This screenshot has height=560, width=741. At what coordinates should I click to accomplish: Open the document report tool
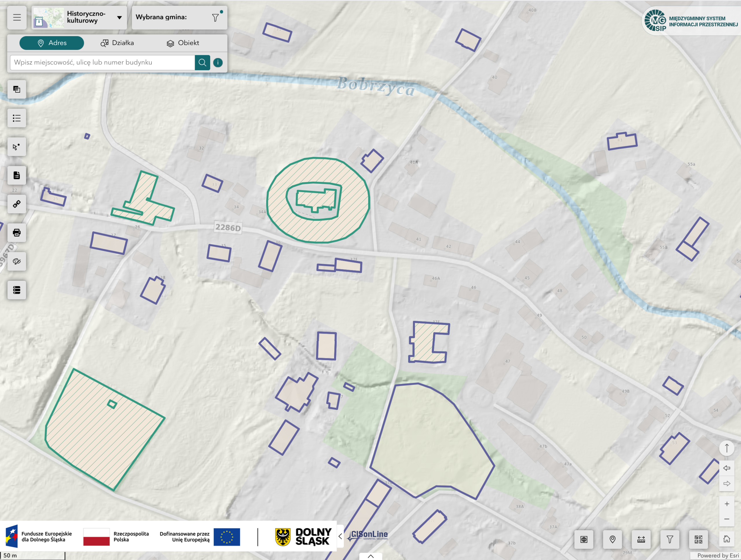coord(17,175)
